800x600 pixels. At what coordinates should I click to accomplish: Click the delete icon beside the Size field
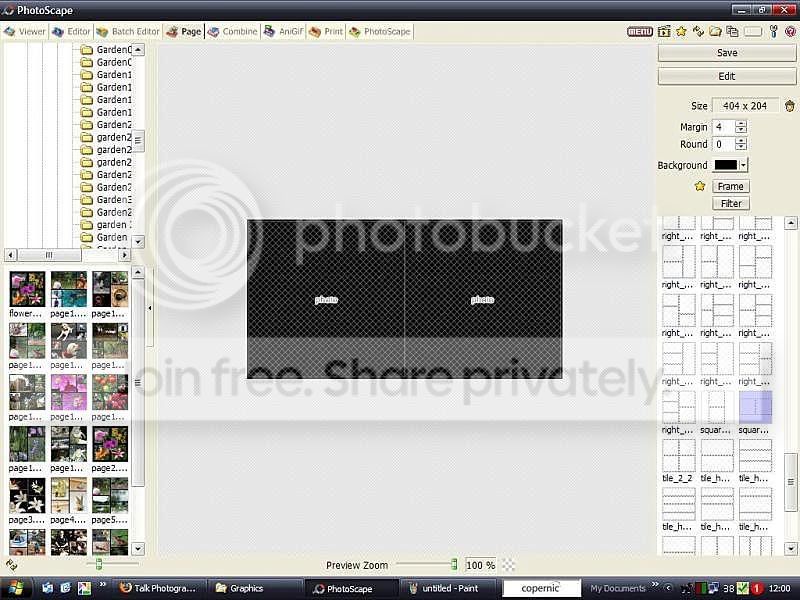click(x=789, y=106)
